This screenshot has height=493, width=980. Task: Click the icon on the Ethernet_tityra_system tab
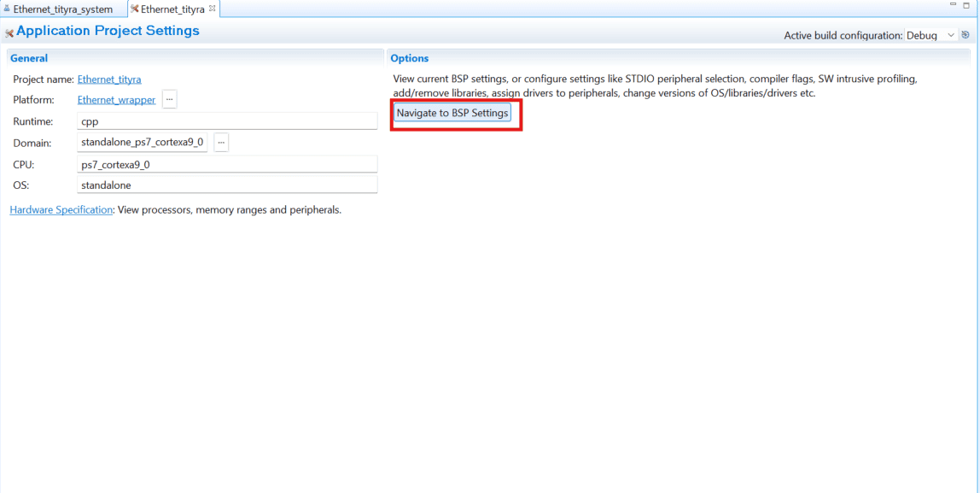7,9
